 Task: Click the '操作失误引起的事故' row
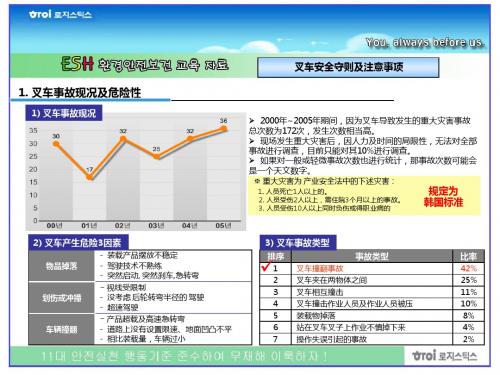click(x=372, y=339)
